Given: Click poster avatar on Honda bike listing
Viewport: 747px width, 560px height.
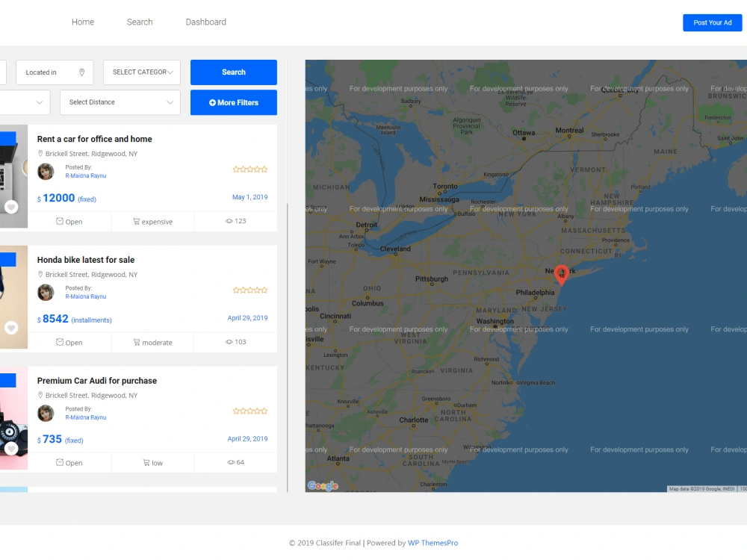Looking at the screenshot, I should pyautogui.click(x=46, y=293).
